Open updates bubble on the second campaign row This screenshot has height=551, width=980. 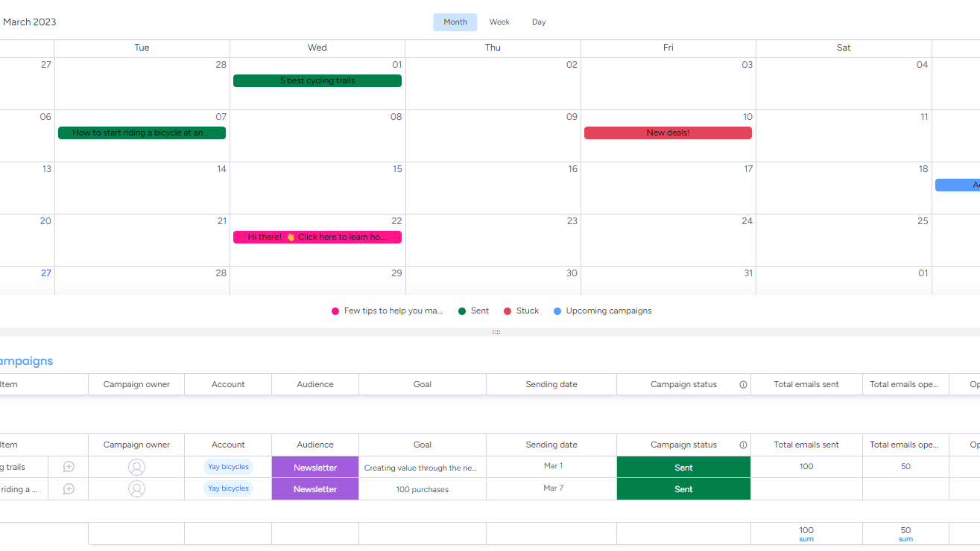pos(68,488)
